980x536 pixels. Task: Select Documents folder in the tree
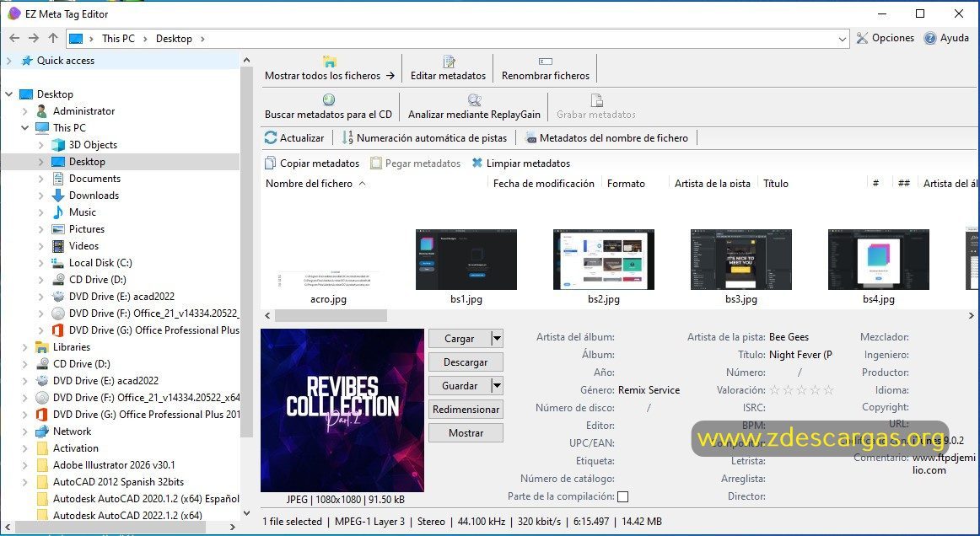coord(94,179)
